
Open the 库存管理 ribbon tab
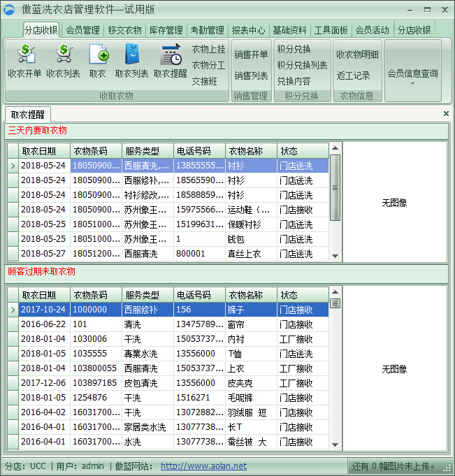click(x=166, y=30)
